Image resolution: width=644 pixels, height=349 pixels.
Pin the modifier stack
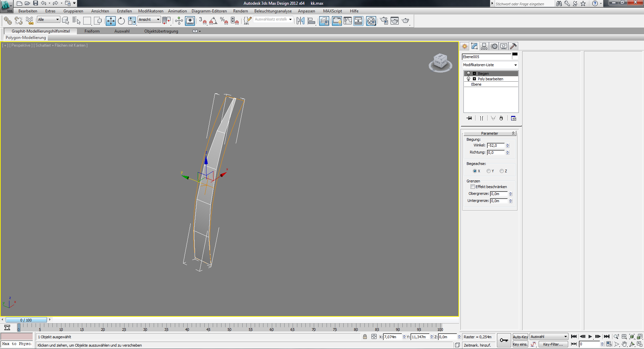click(469, 118)
